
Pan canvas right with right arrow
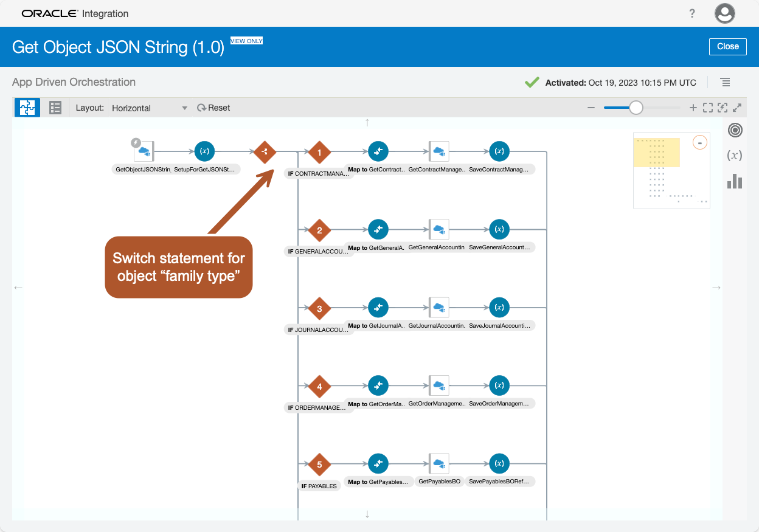(x=716, y=288)
